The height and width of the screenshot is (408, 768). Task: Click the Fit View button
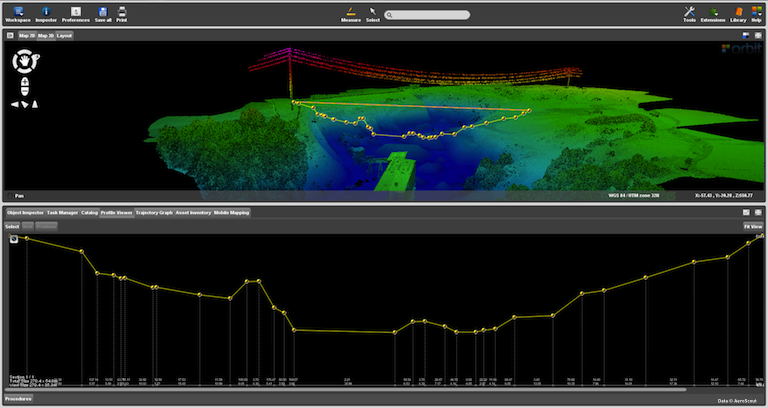click(753, 226)
